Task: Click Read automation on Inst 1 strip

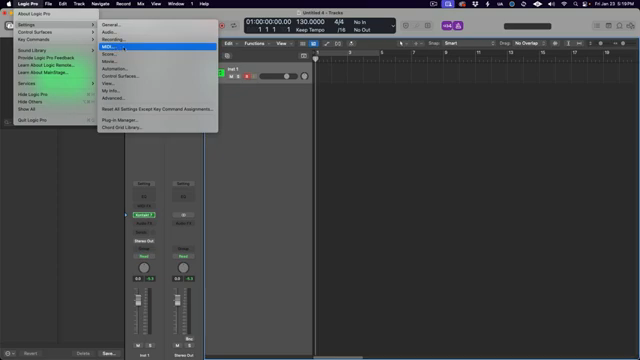Action: (144, 256)
